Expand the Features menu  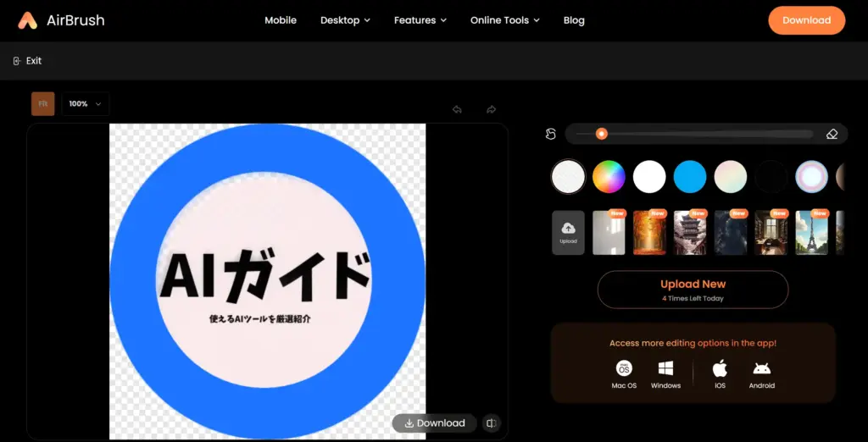(x=420, y=20)
